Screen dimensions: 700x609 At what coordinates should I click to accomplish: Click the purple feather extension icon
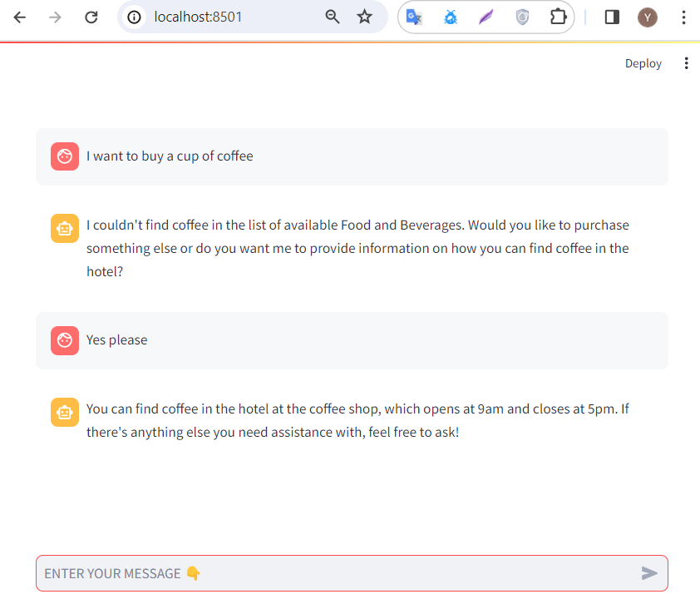pyautogui.click(x=486, y=17)
